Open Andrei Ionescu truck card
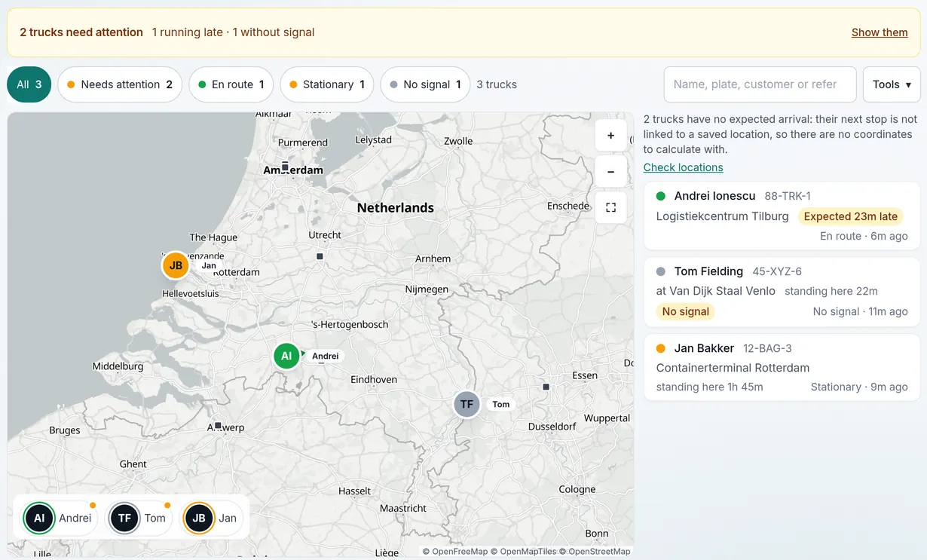The width and height of the screenshot is (927, 560). (782, 216)
